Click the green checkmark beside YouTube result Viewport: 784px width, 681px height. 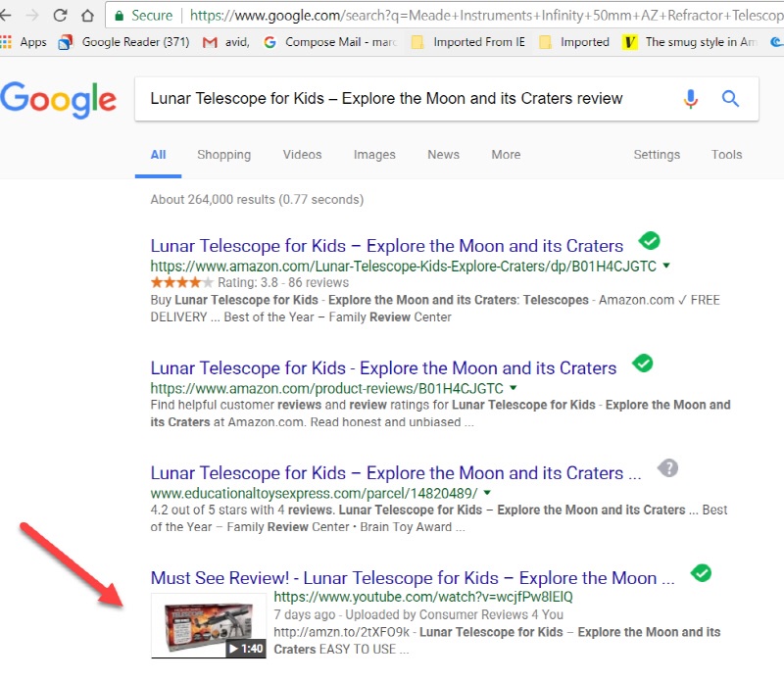[x=701, y=573]
